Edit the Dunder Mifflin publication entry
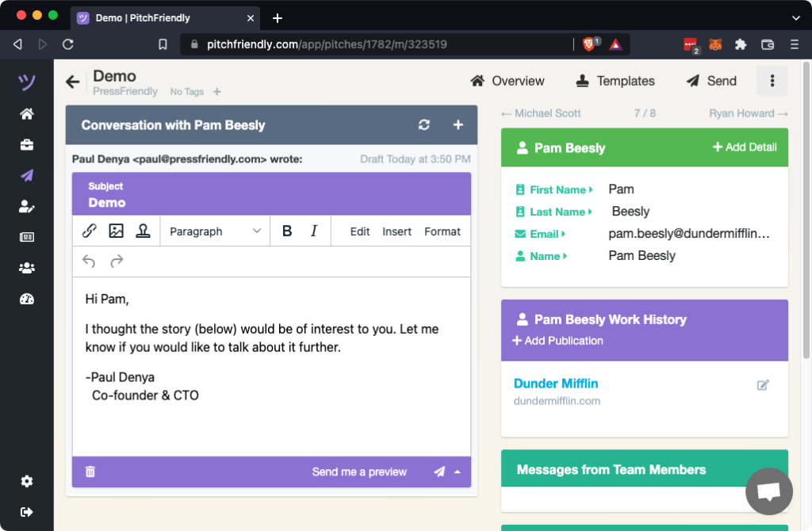Viewport: 812px width, 531px height. coord(763,385)
